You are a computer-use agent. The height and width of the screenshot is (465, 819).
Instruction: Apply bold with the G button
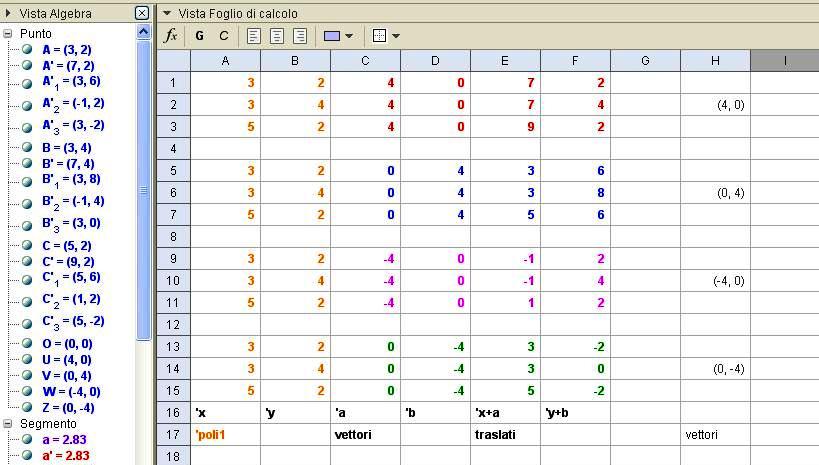tap(199, 36)
